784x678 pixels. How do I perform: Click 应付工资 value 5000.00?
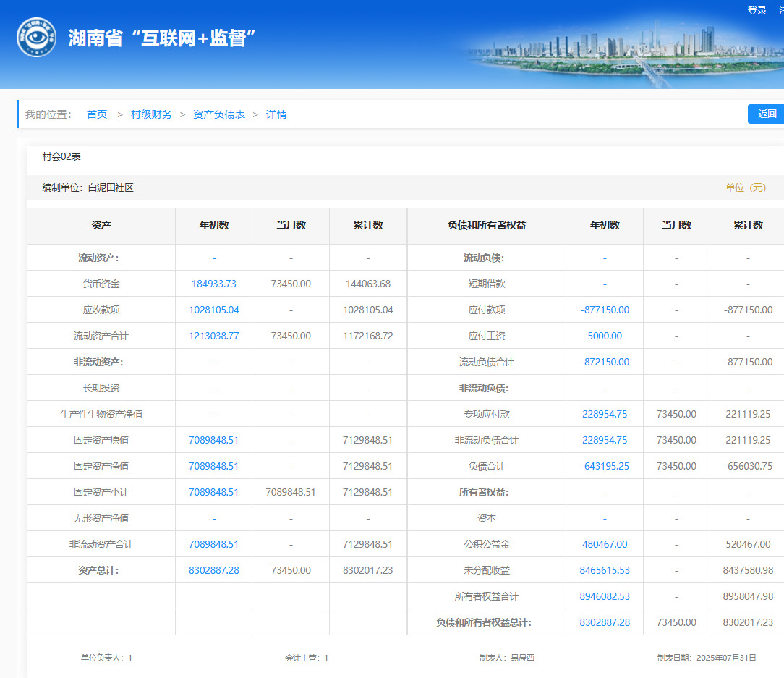tap(605, 336)
